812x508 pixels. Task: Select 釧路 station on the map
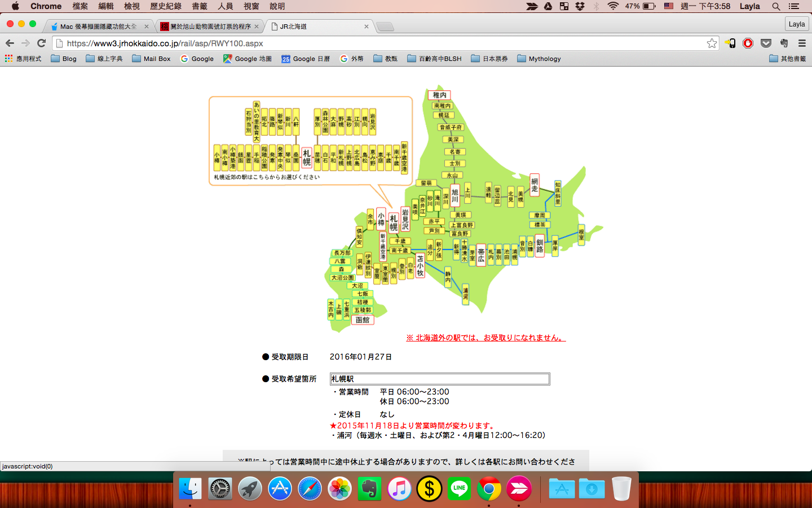pyautogui.click(x=540, y=246)
